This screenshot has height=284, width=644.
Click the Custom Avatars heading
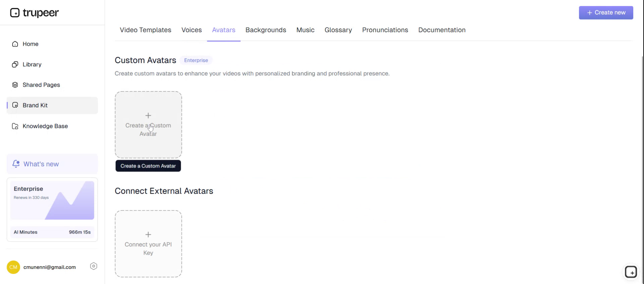tap(145, 60)
